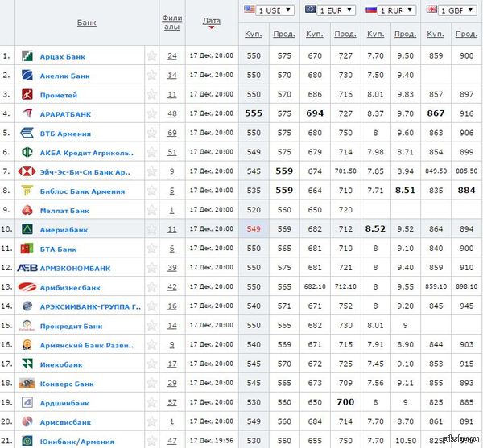Click the ВТБ Армения logo icon
This screenshot has width=483, height=448.
27,134
